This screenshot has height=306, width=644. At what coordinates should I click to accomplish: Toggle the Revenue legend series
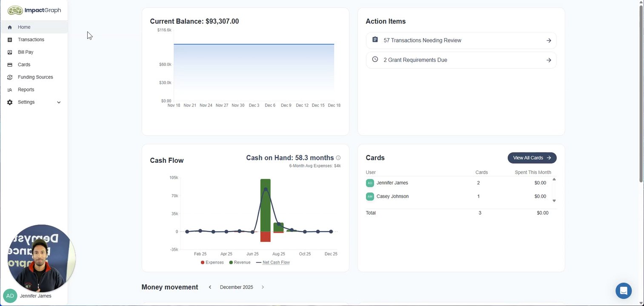pos(240,263)
